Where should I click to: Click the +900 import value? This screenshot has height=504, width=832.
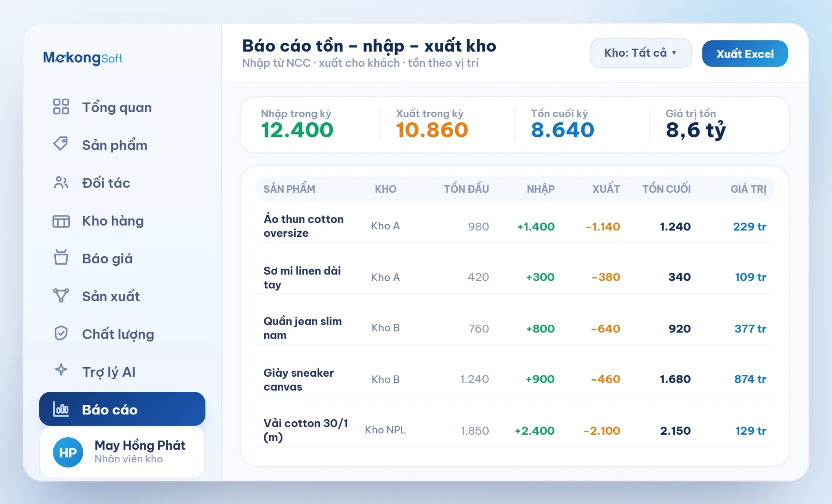point(540,379)
